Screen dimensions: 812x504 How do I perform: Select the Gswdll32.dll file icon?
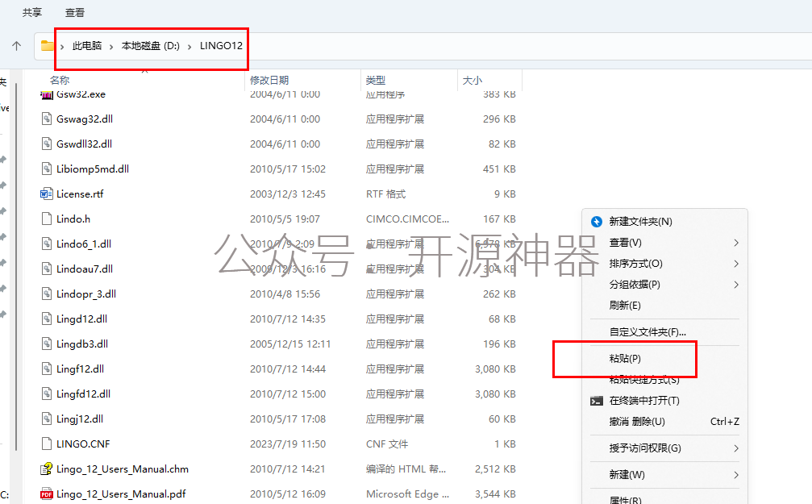tap(47, 144)
